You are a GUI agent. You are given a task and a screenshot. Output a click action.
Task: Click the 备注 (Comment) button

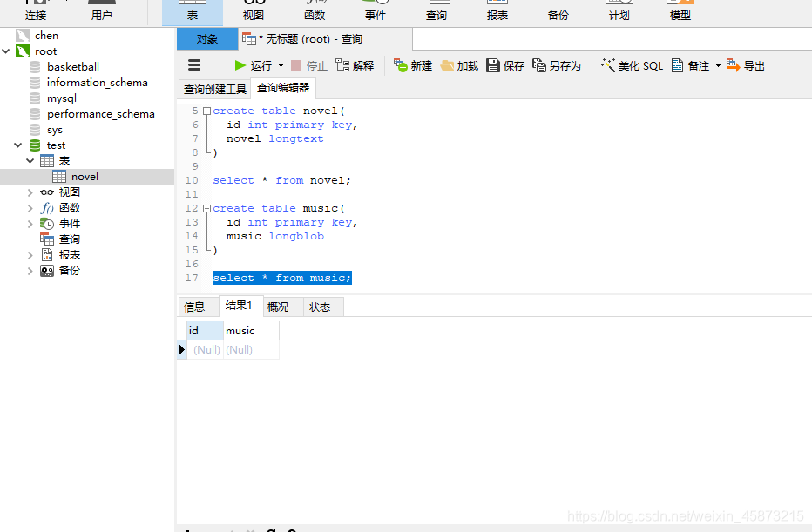point(690,65)
